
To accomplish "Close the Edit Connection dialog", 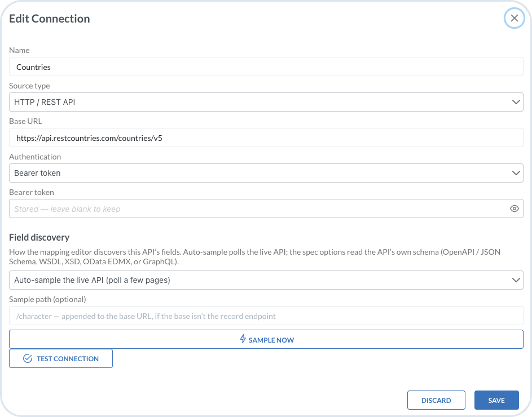I will pos(515,18).
